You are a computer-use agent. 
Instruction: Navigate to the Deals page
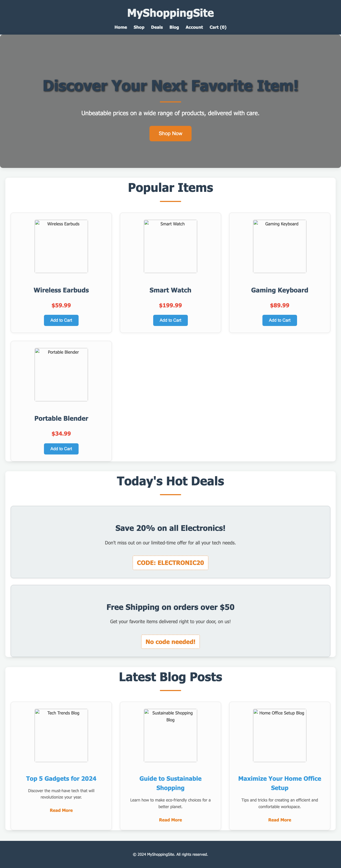click(x=156, y=27)
